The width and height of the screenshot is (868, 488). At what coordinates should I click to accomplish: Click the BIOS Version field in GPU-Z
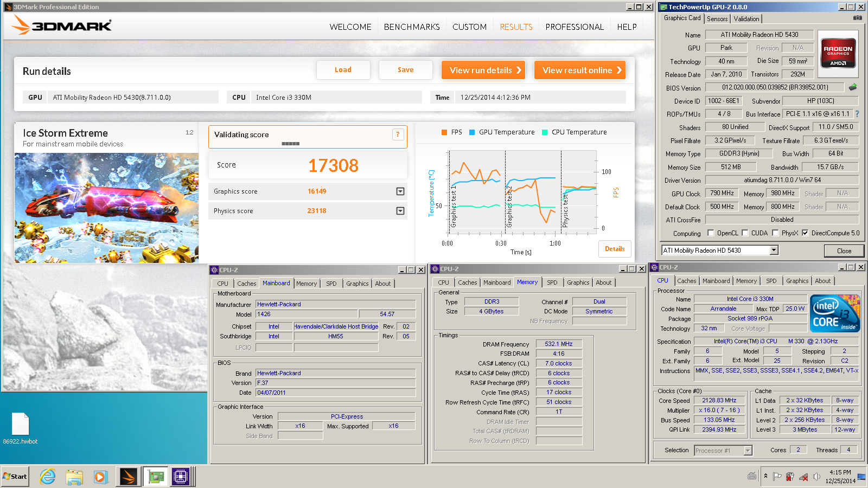775,87
